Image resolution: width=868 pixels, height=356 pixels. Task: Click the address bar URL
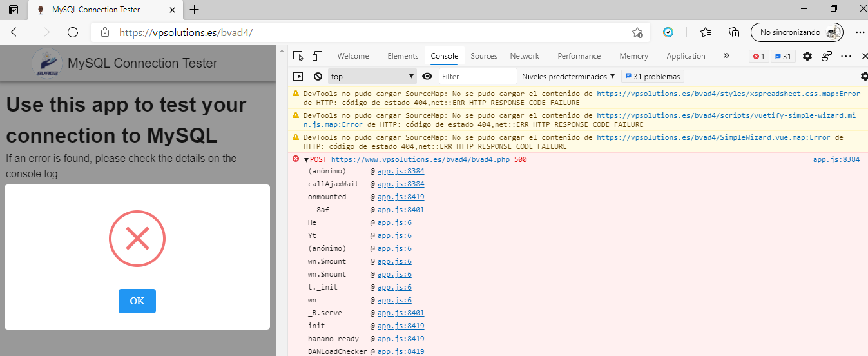186,32
